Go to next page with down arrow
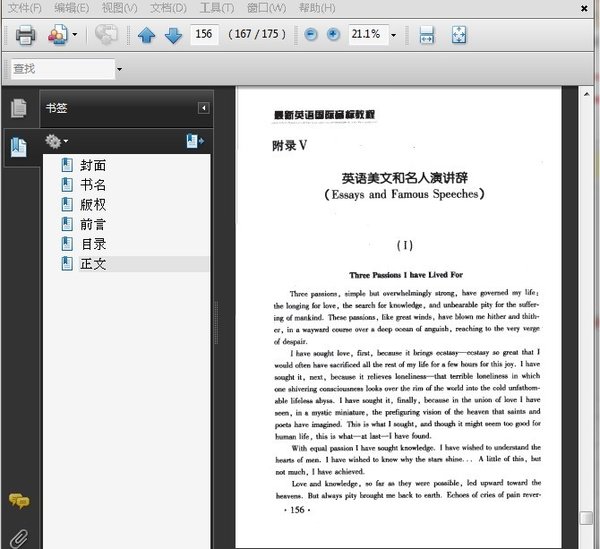 (173, 35)
